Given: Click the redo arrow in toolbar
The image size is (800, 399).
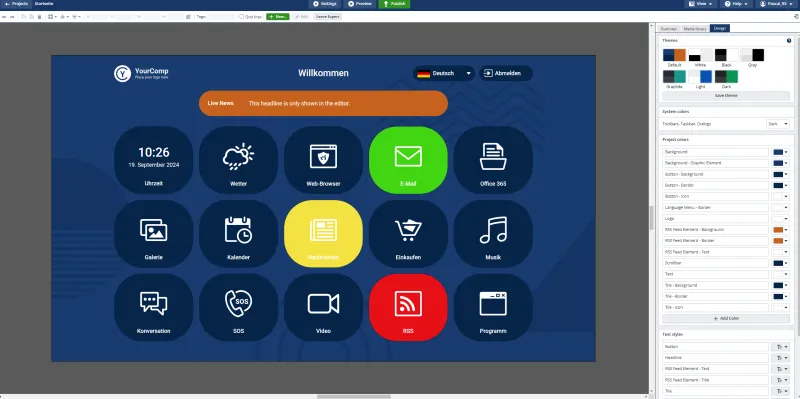Looking at the screenshot, I should [x=12, y=17].
